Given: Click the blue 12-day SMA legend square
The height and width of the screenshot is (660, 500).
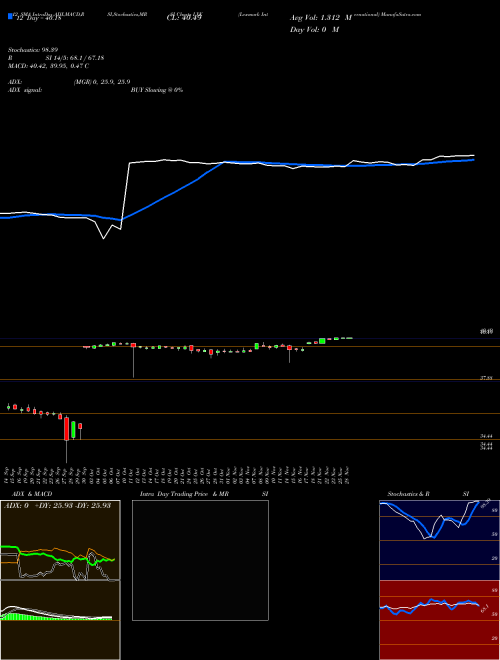Looking at the screenshot, I should [x=10, y=17].
